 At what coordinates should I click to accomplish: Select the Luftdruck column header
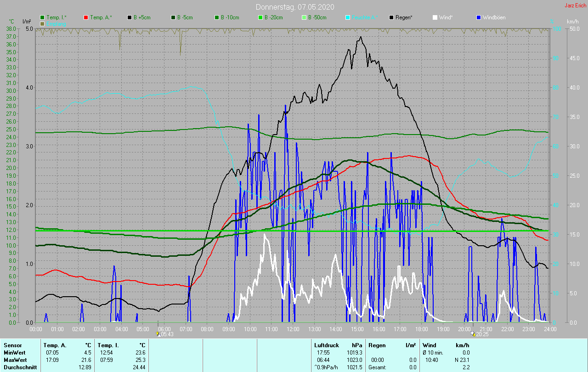[327, 345]
